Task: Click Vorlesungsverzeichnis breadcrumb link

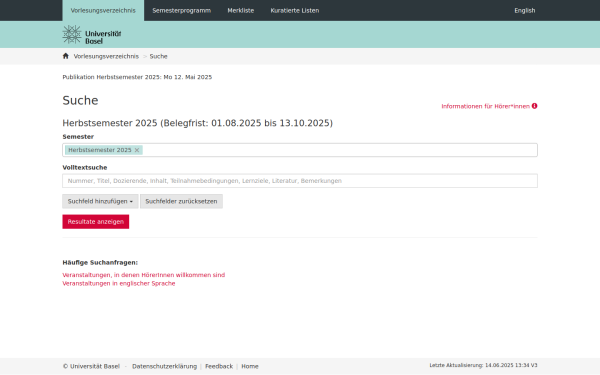Action: [106, 56]
